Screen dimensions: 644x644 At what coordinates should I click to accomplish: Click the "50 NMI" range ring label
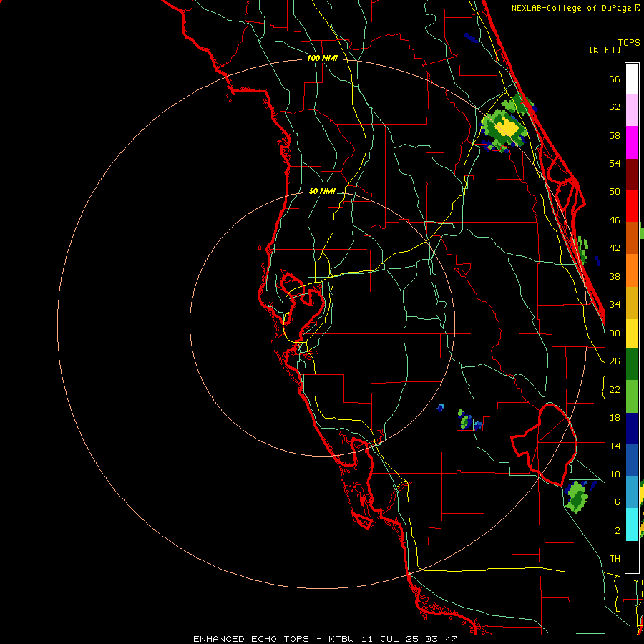(x=322, y=191)
